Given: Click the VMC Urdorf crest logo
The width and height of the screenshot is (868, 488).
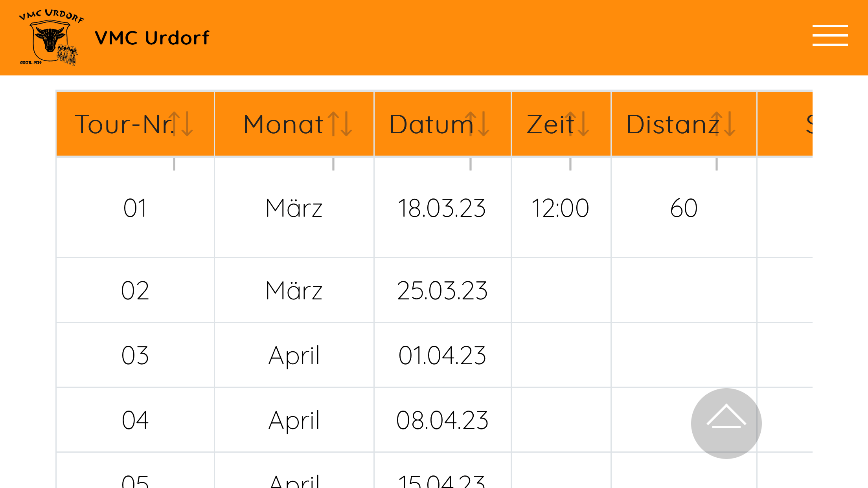Looking at the screenshot, I should [50, 38].
